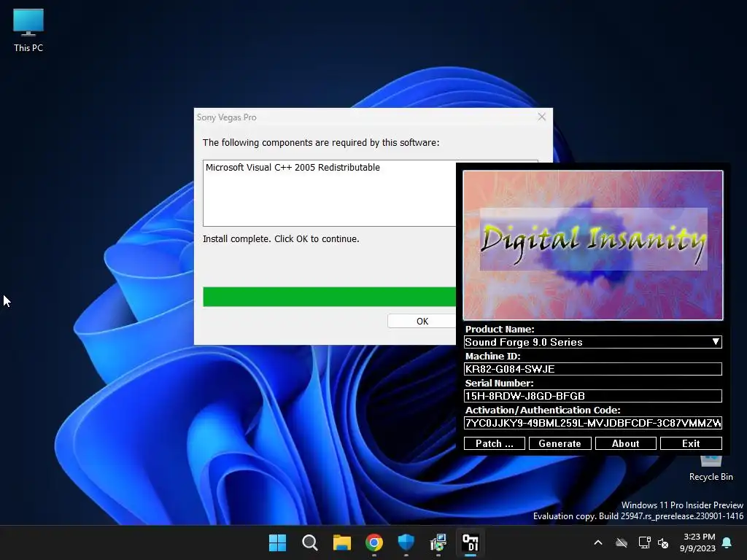Screen dimensions: 747x560
Task: Select Microsoft Visual C++ 2005 Redistributable entry
Action: 293,167
